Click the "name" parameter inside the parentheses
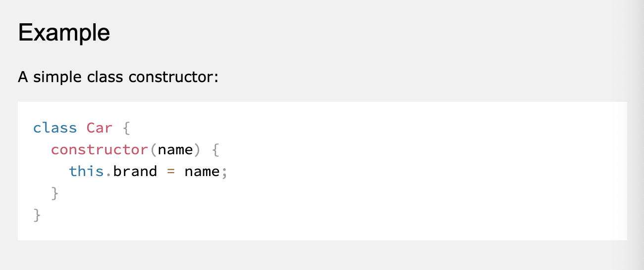The width and height of the screenshot is (644, 270). (175, 149)
